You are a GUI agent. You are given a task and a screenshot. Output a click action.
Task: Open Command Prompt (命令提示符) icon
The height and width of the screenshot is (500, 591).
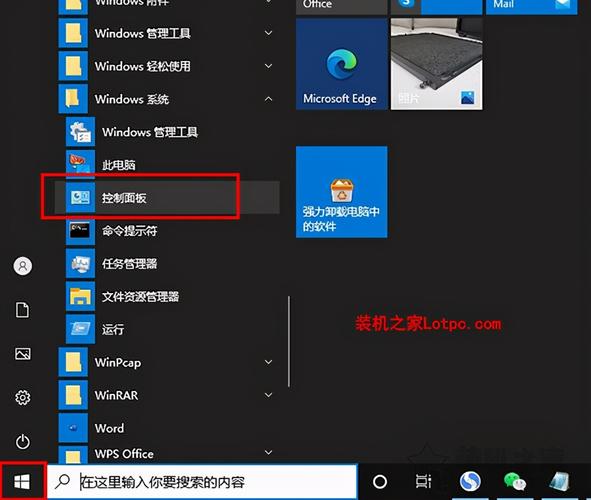(x=80, y=230)
